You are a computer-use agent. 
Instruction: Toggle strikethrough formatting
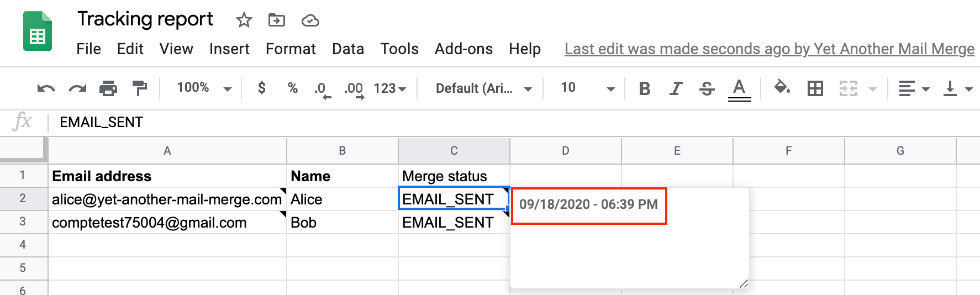[707, 88]
